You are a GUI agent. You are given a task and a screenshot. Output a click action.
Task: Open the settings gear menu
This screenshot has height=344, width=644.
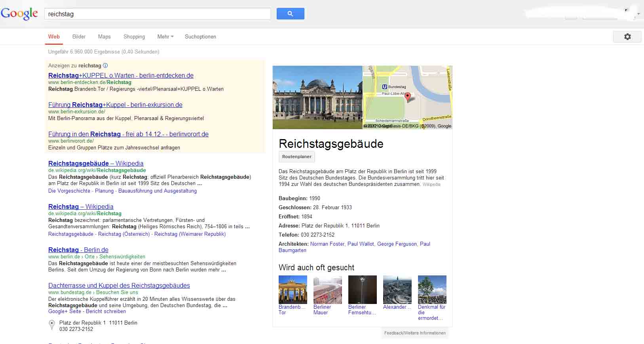pyautogui.click(x=627, y=36)
